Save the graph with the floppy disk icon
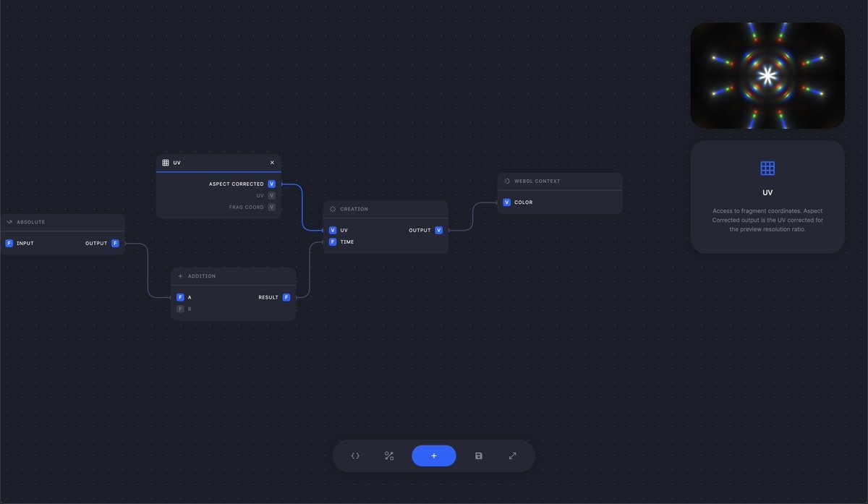 (x=479, y=456)
